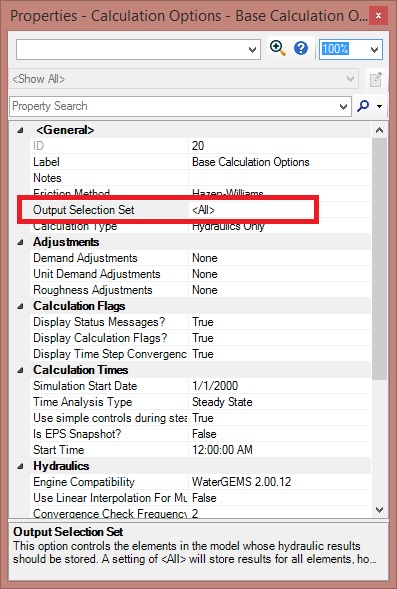The width and height of the screenshot is (397, 589).
Task: Select the Time Analysis Type property
Action: pos(83,402)
